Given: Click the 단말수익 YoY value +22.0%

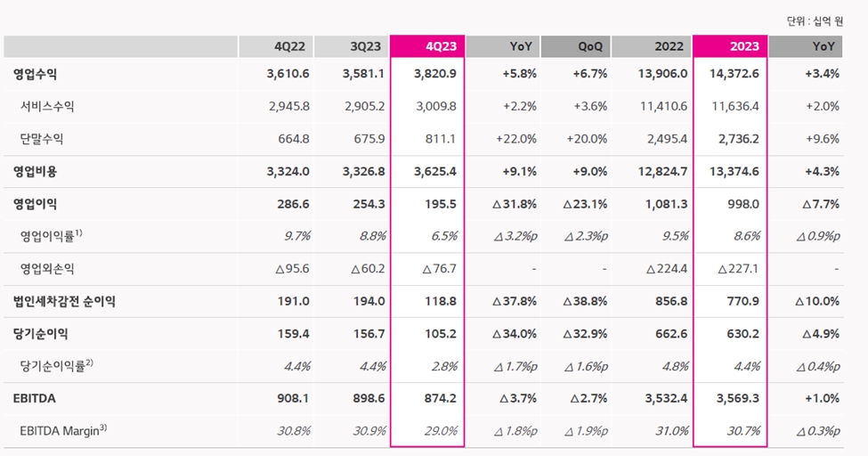Looking at the screenshot, I should (514, 138).
